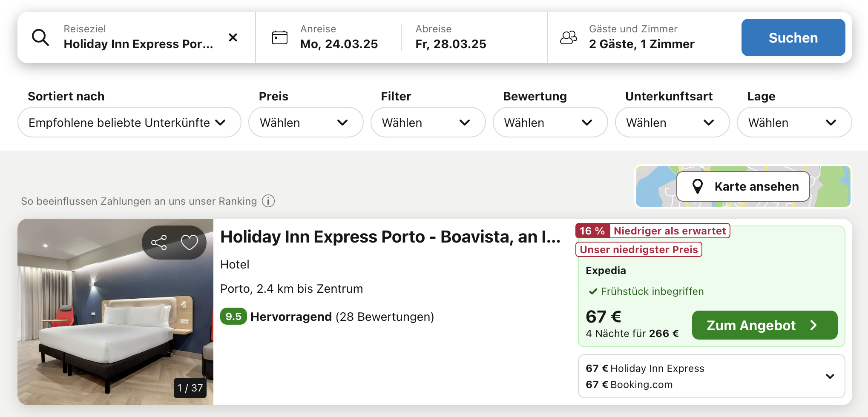Viewport: 868px width, 417px height.
Task: Clear the Reiseziel destination field
Action: pos(233,37)
